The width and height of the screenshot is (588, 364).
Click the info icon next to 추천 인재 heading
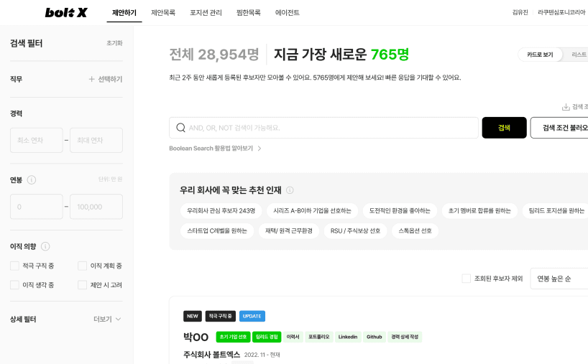pos(290,190)
